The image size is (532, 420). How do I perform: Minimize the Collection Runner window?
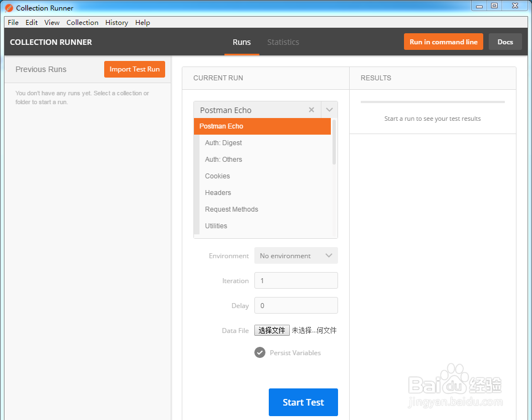tap(479, 6)
